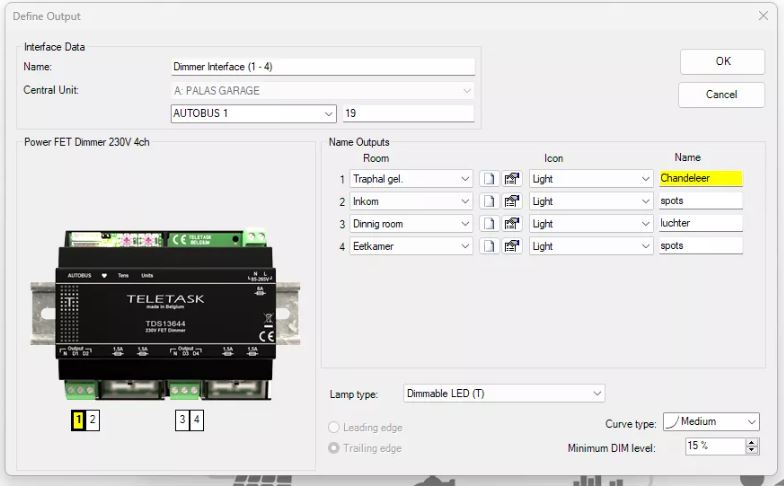This screenshot has height=487, width=784.
Task: Click the Cancel button
Action: (x=721, y=94)
